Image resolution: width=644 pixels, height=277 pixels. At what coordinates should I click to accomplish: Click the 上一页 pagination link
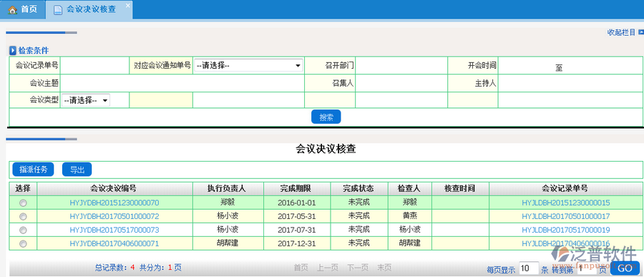[327, 268]
